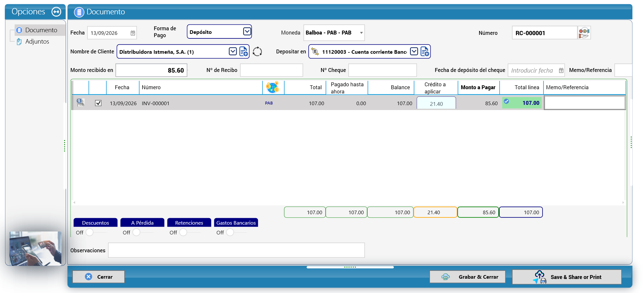Open the Fecha calendar picker icon
The width and height of the screenshot is (644, 293).
click(133, 33)
